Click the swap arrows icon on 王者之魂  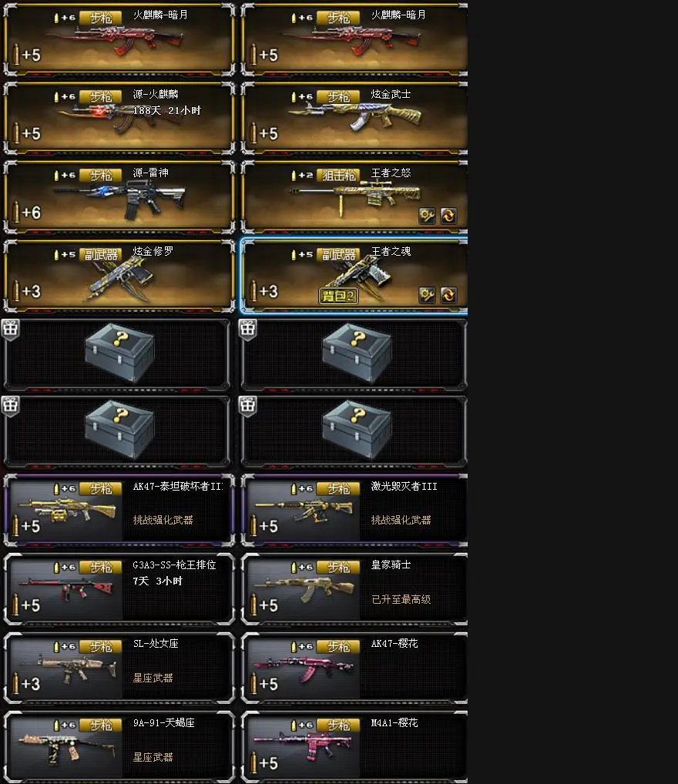[448, 295]
